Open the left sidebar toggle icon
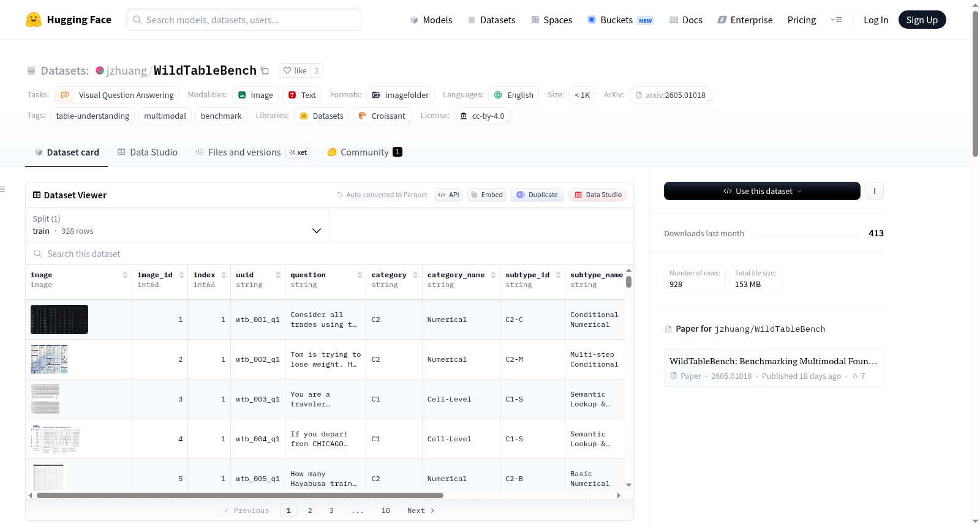980x527 pixels. [x=3, y=189]
